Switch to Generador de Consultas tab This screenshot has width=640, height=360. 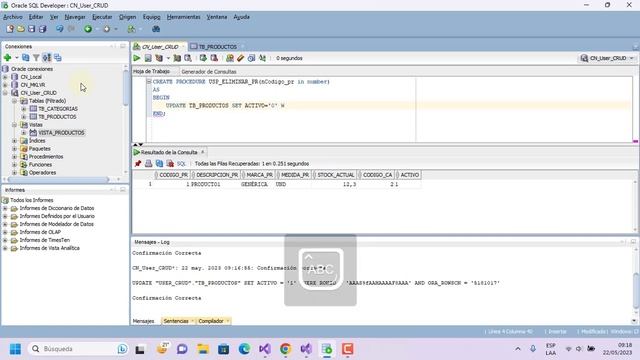209,71
